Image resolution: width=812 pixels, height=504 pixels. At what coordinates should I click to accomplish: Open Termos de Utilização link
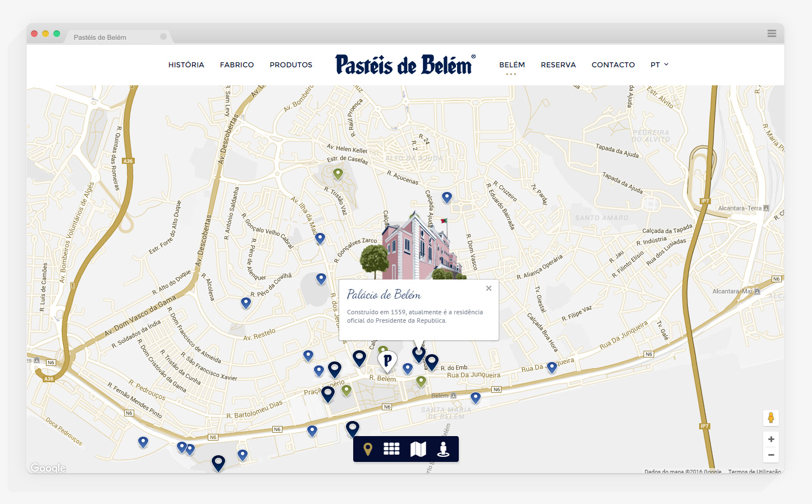tap(754, 471)
